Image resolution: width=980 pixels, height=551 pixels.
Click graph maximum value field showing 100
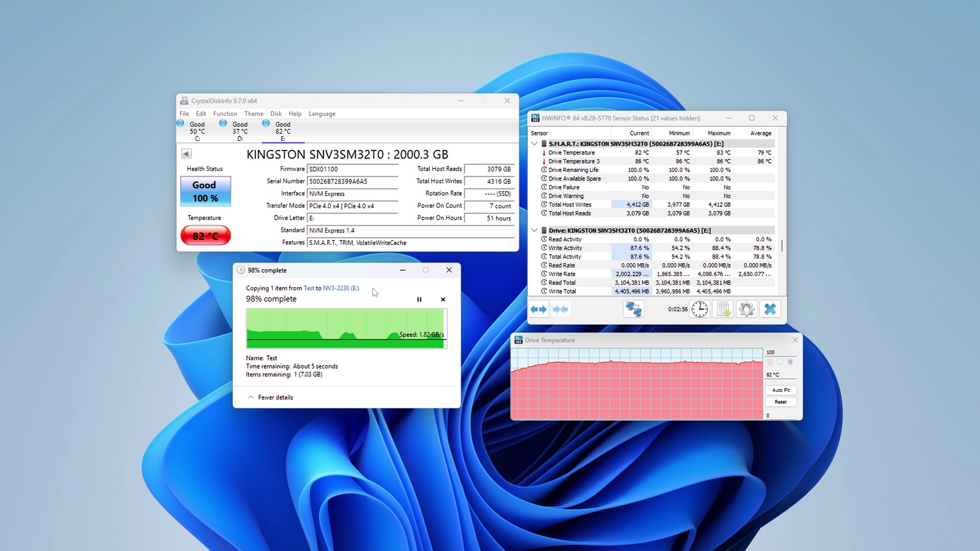point(780,352)
